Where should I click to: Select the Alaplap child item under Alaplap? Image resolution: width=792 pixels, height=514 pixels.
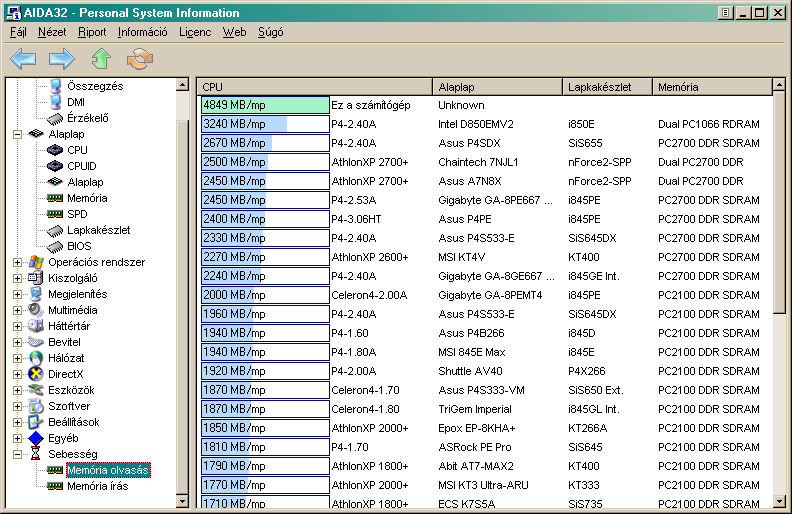point(85,182)
